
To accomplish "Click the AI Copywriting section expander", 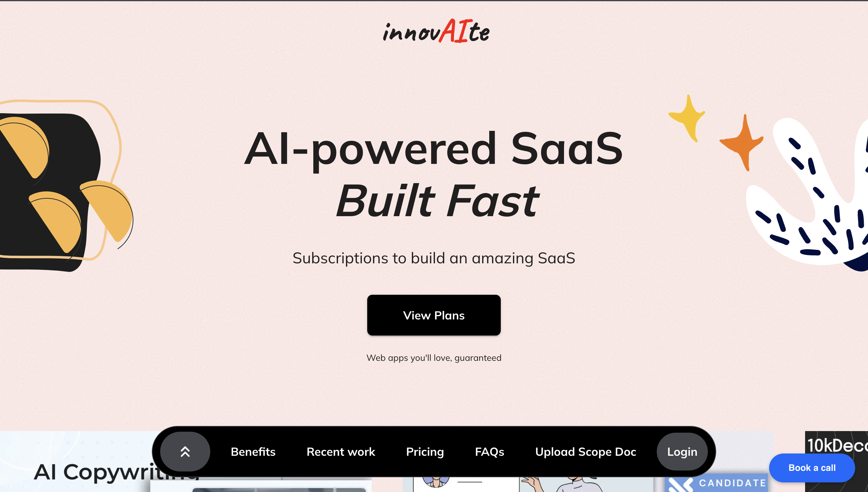I will click(186, 452).
